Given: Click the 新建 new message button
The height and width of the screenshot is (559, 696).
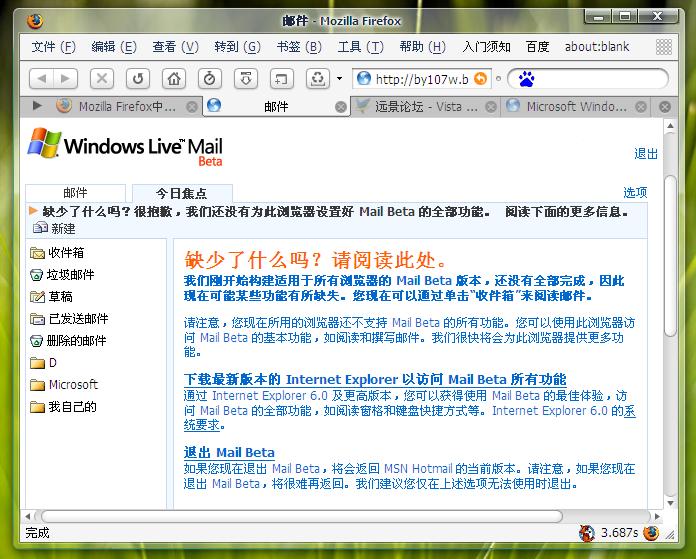Looking at the screenshot, I should point(54,228).
